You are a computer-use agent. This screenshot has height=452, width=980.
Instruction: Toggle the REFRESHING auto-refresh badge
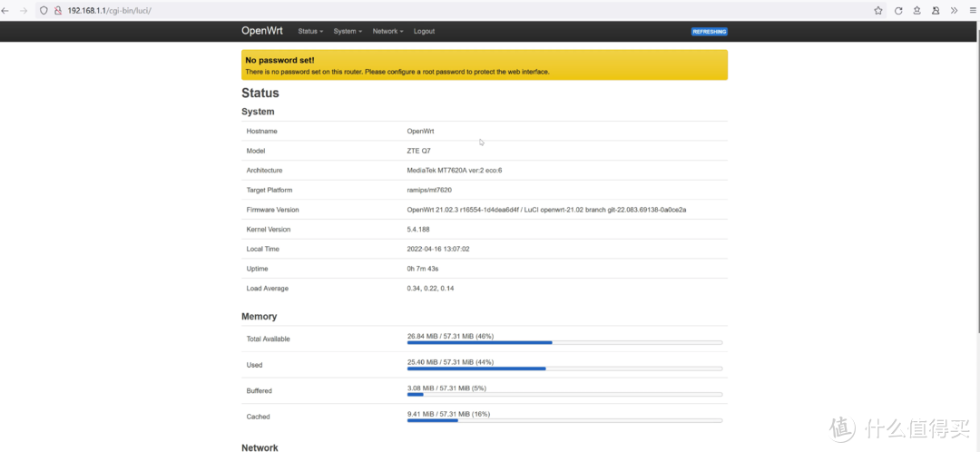click(x=709, y=32)
